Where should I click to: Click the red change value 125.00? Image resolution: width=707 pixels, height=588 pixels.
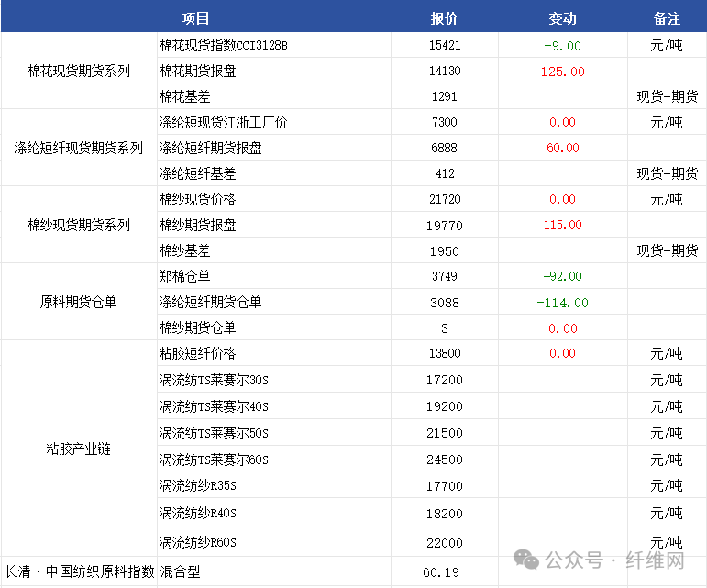pyautogui.click(x=563, y=72)
